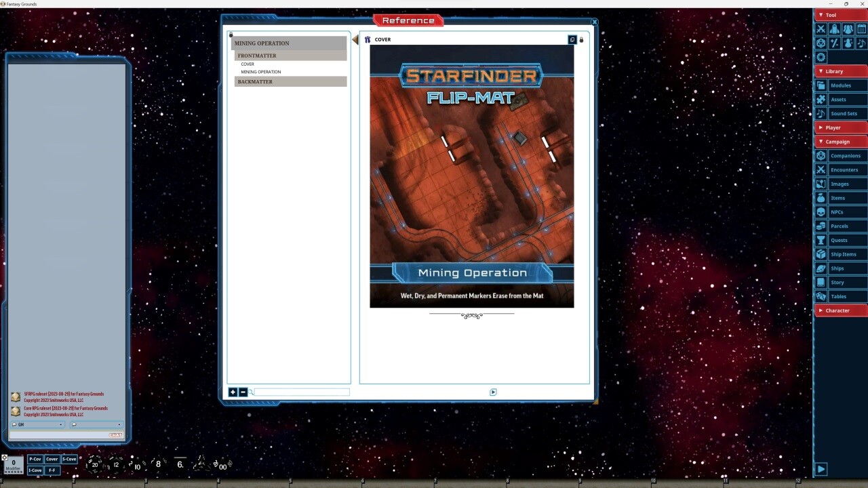Toggle the Modifier stack counter box
The image size is (868, 488).
pos(14,464)
